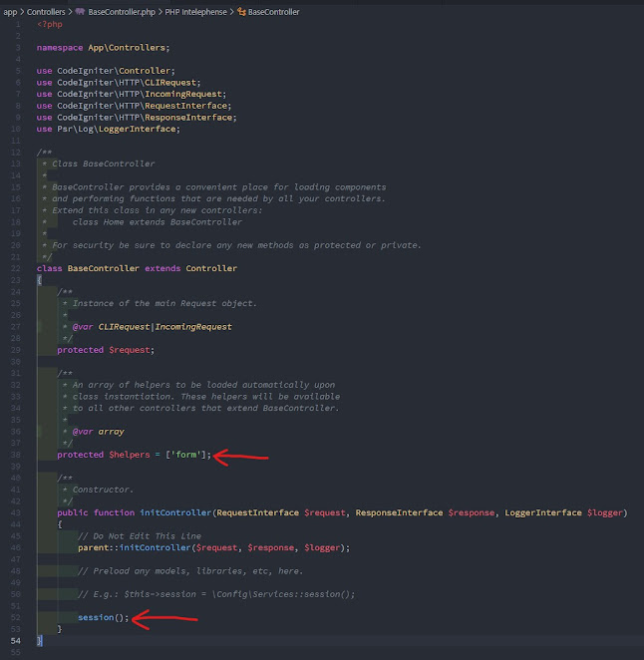Click 'CLIRequest' in the use statement
Image resolution: width=644 pixels, height=660 pixels.
170,83
